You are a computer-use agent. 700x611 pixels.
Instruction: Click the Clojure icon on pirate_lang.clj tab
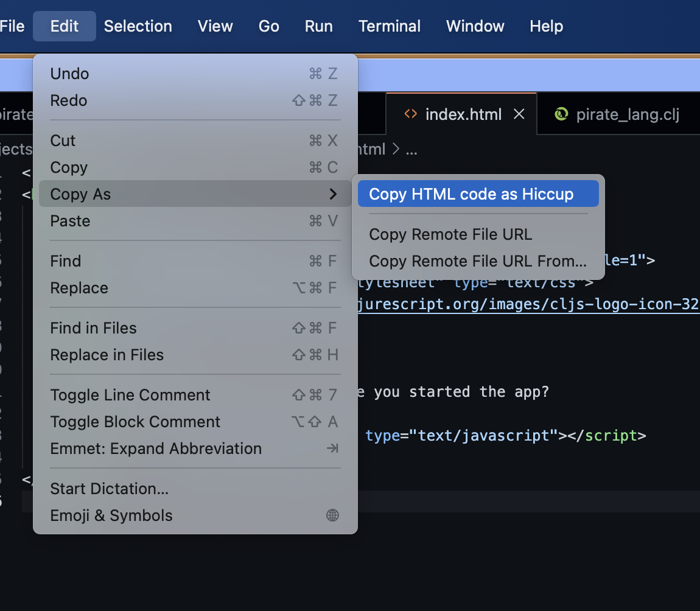(x=561, y=114)
